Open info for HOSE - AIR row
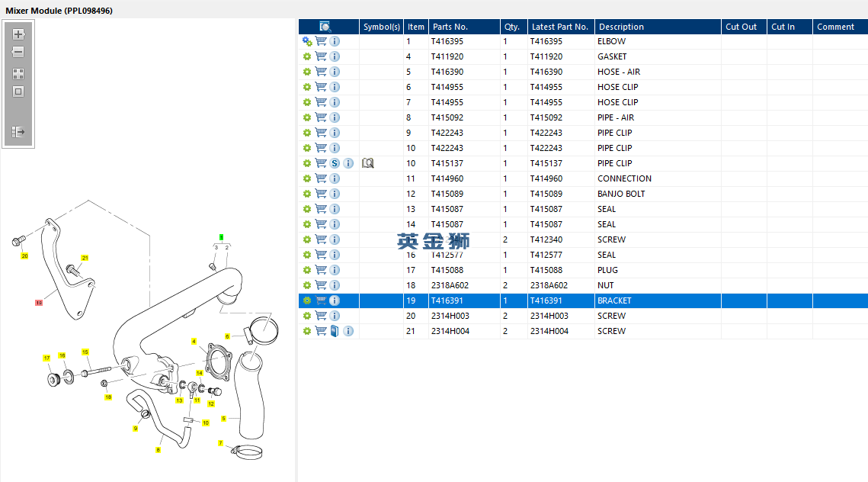 (335, 72)
